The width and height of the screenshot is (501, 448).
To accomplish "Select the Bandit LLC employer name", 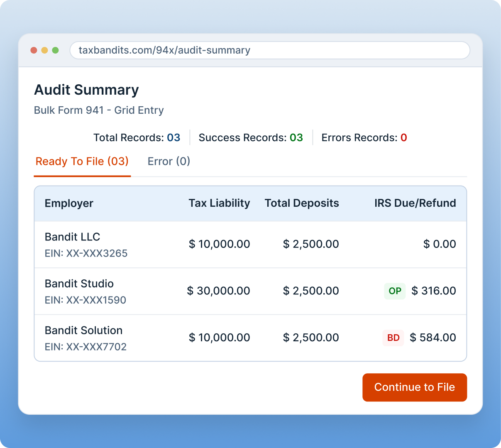I will 73,237.
